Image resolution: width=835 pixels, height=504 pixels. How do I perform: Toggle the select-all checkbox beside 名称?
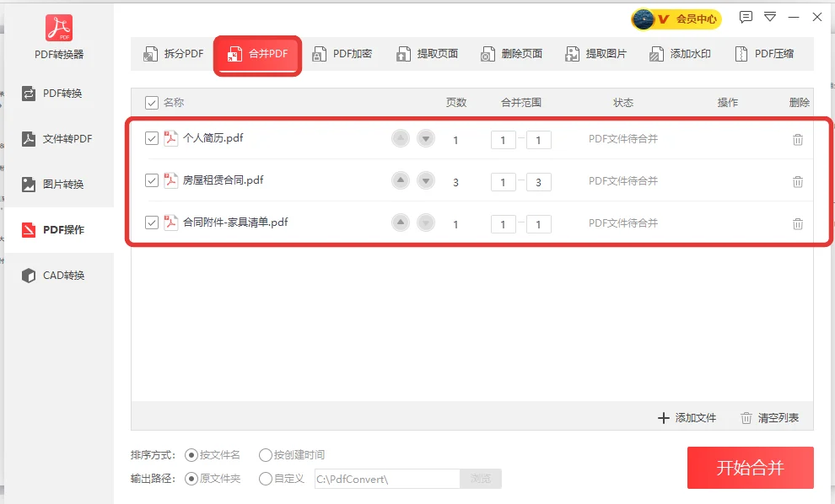point(152,103)
